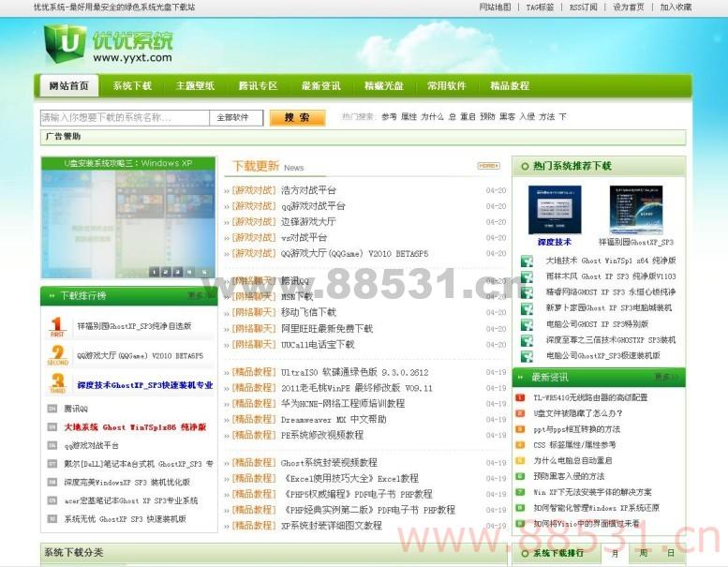728x567 pixels.
Task: Open 网站地图 top link
Action: pos(495,7)
